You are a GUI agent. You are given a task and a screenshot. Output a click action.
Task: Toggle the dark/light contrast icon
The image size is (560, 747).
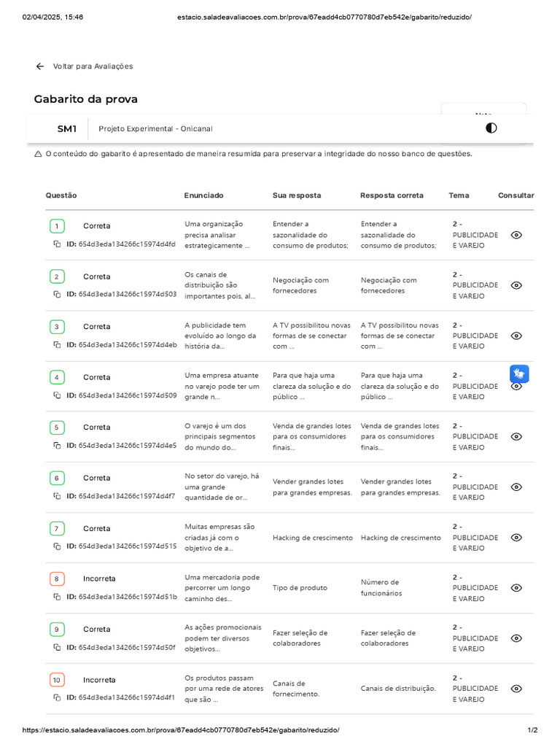point(491,128)
